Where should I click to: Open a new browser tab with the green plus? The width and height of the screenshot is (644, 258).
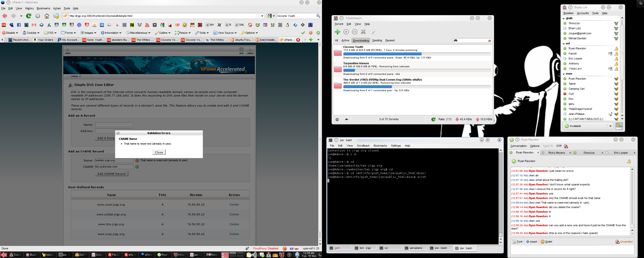pyautogui.click(x=311, y=40)
